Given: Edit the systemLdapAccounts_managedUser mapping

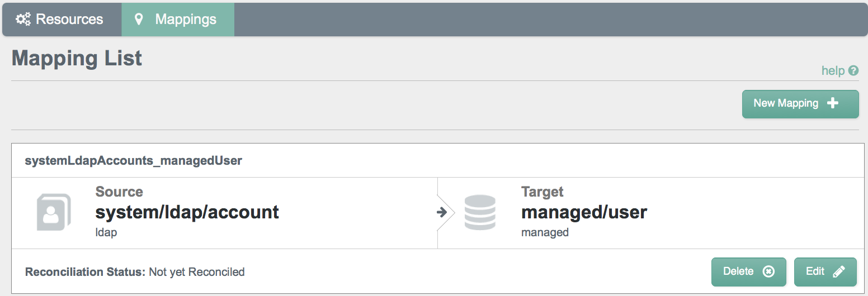Looking at the screenshot, I should pos(825,272).
